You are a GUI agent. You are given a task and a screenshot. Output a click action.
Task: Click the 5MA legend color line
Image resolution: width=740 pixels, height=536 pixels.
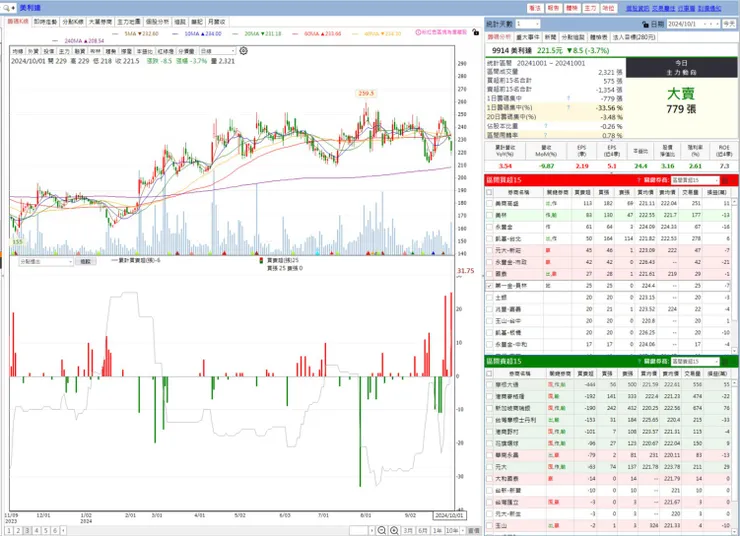pyautogui.click(x=116, y=34)
